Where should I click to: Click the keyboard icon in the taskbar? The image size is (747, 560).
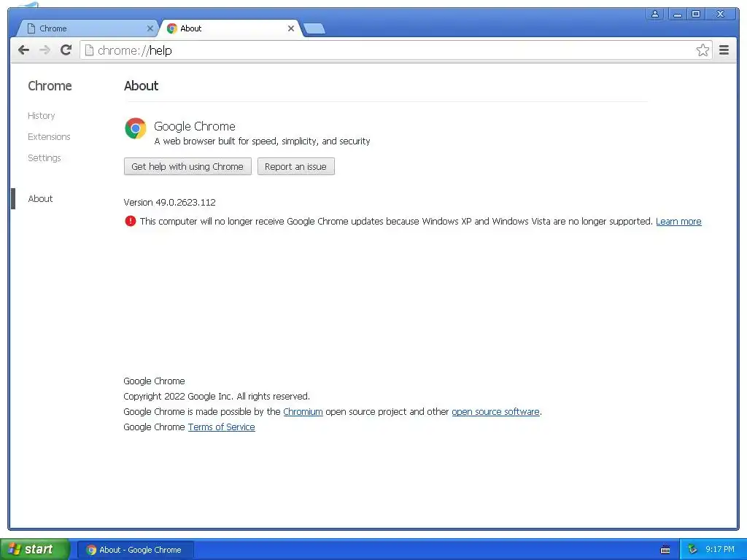(x=665, y=550)
